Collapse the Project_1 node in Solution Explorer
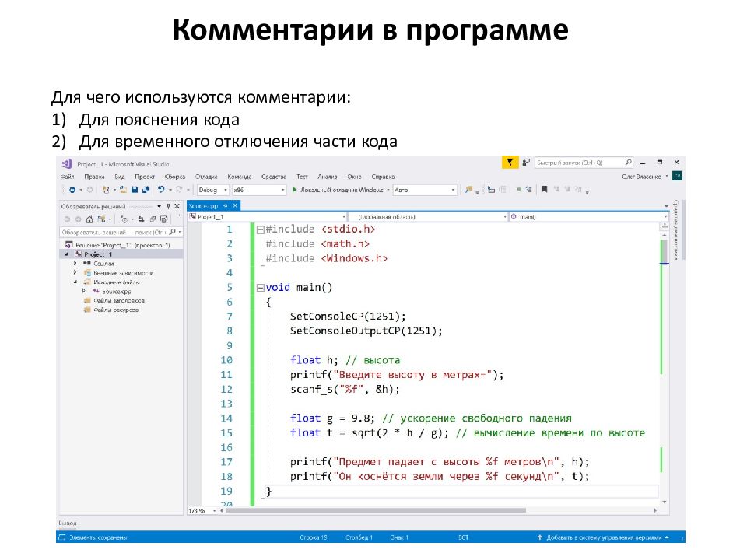 coord(67,254)
